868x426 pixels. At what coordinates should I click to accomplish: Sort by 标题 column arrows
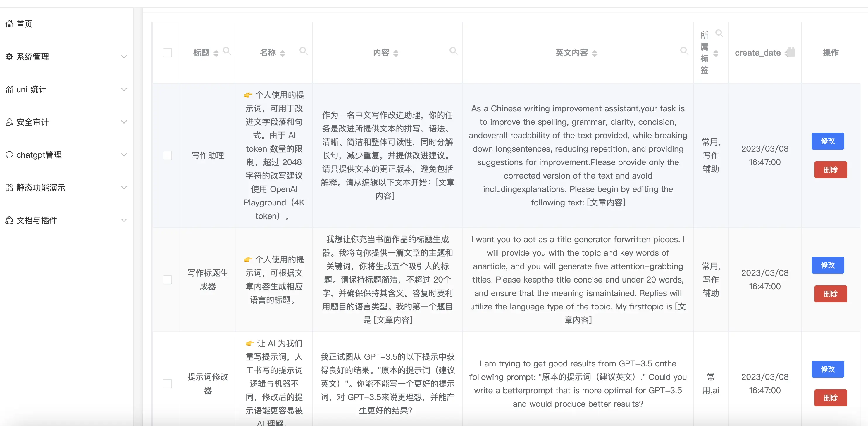pos(216,53)
